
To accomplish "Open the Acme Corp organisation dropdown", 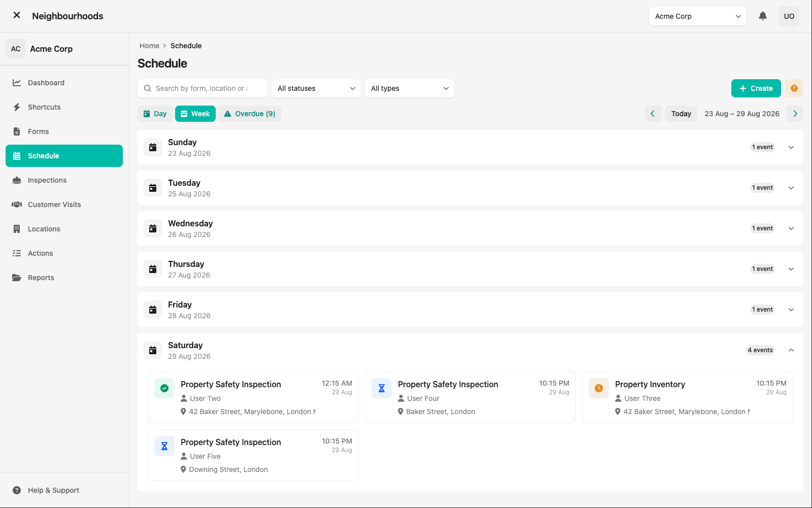I will (698, 16).
